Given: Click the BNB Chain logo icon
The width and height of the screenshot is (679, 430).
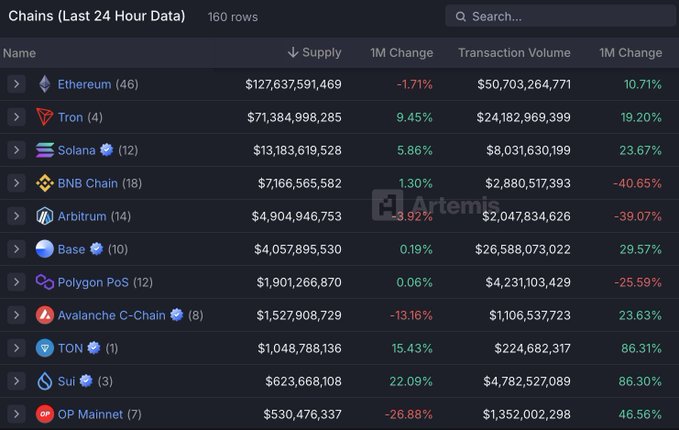Looking at the screenshot, I should [44, 183].
